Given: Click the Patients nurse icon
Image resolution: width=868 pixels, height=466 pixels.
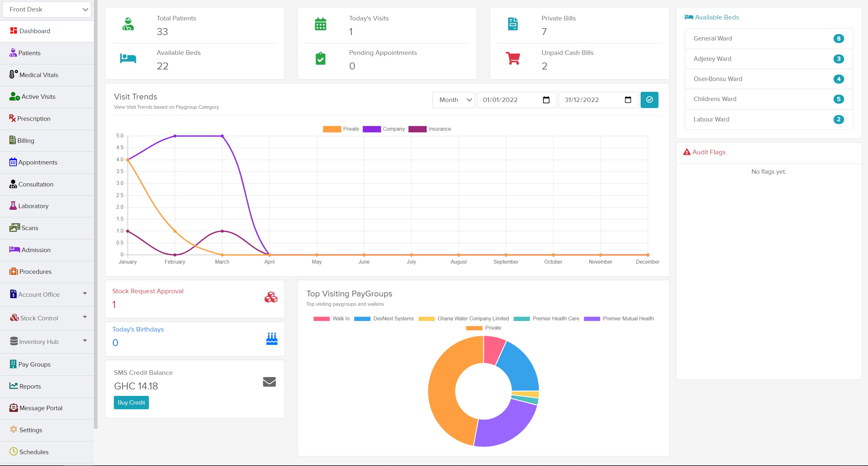Looking at the screenshot, I should (x=13, y=53).
